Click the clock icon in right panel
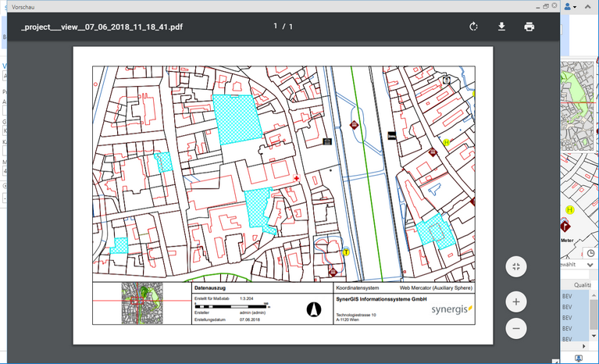The height and width of the screenshot is (364, 599). click(x=590, y=253)
